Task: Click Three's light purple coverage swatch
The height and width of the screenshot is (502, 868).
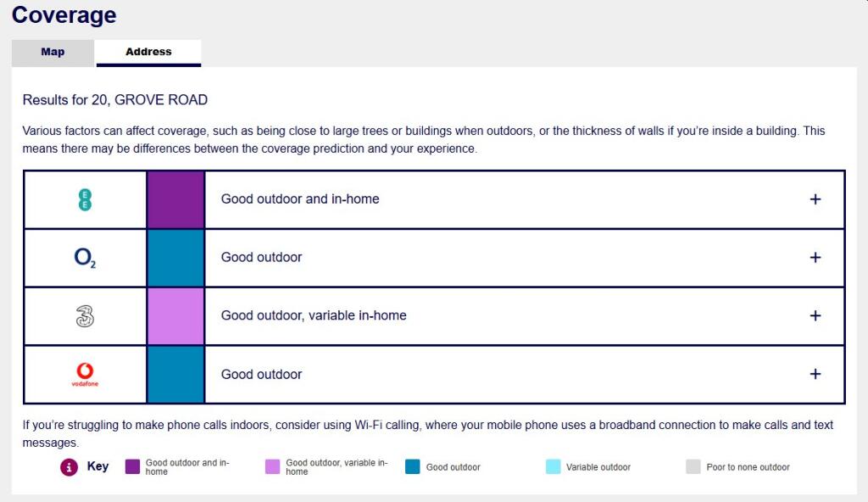Action: 175,316
